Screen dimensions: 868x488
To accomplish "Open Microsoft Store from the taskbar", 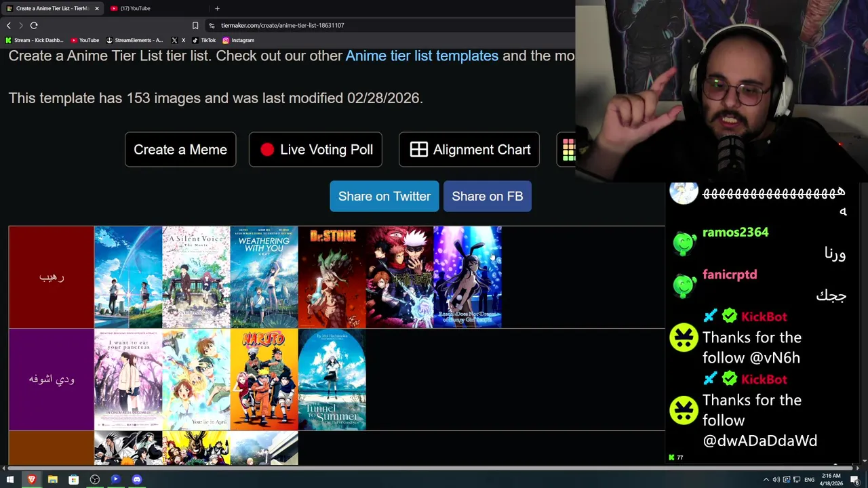I will (73, 479).
